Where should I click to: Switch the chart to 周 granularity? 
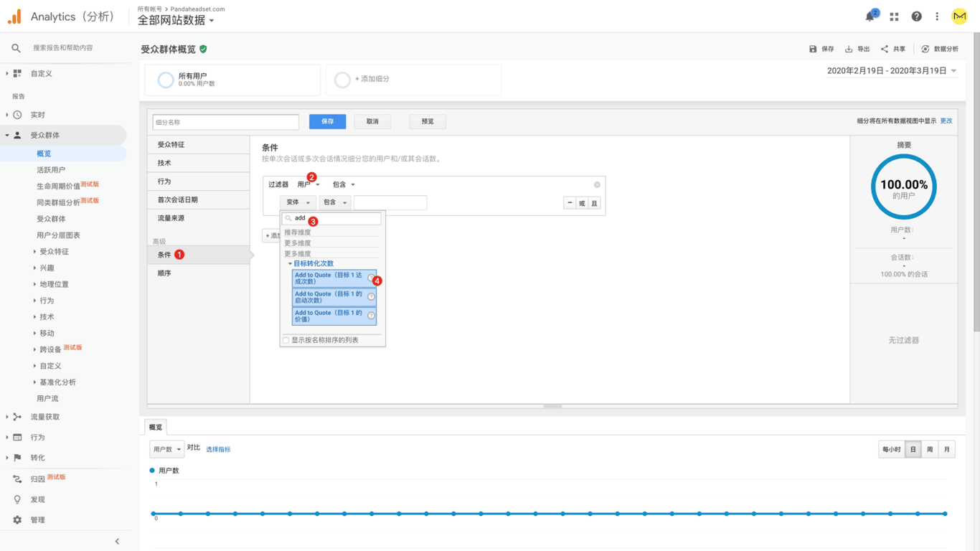pyautogui.click(x=930, y=449)
